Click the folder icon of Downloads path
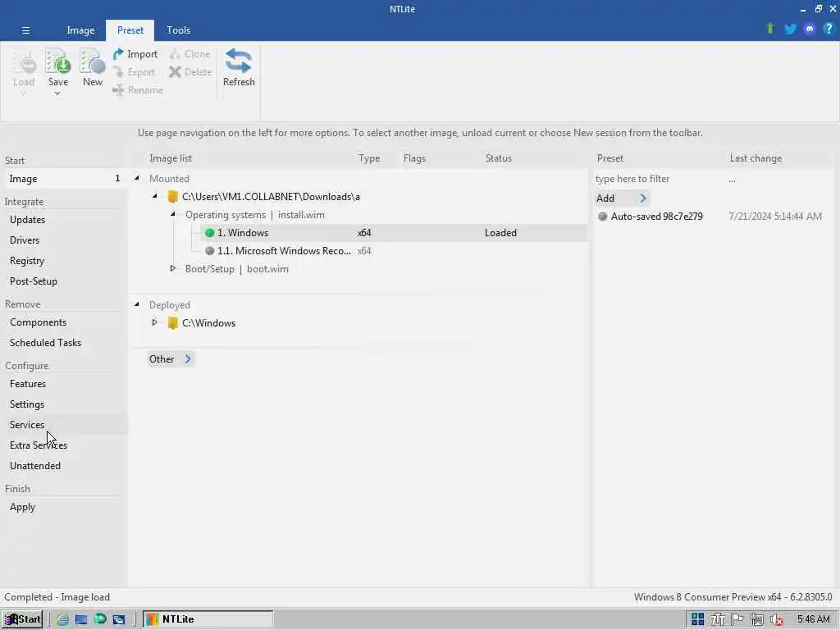Viewport: 840px width, 630px height. 172,197
